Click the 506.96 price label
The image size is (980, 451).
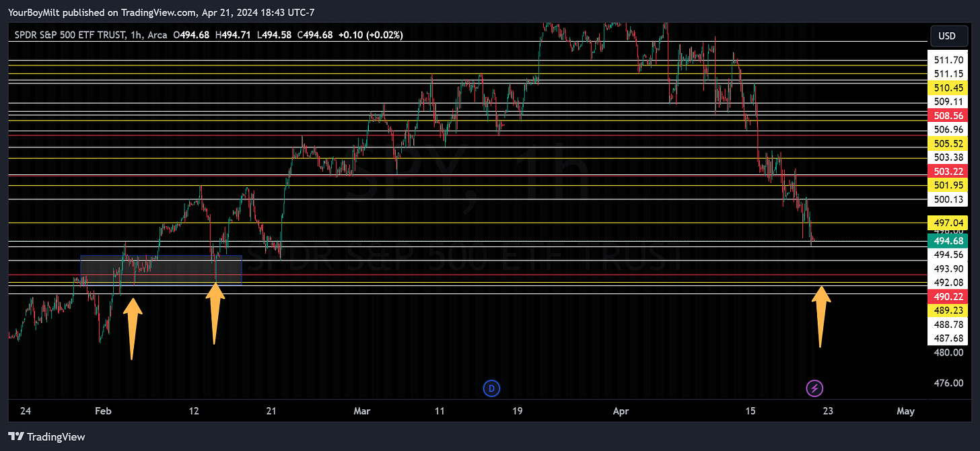click(x=949, y=129)
